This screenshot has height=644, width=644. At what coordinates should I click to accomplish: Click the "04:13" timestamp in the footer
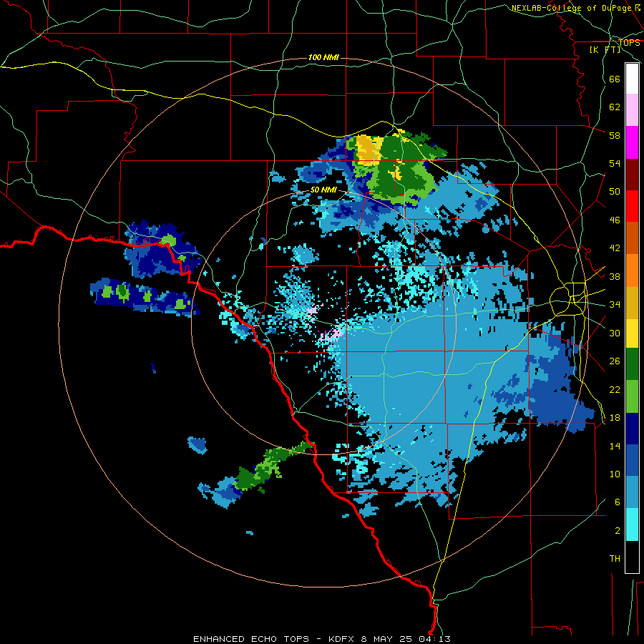coord(434,639)
